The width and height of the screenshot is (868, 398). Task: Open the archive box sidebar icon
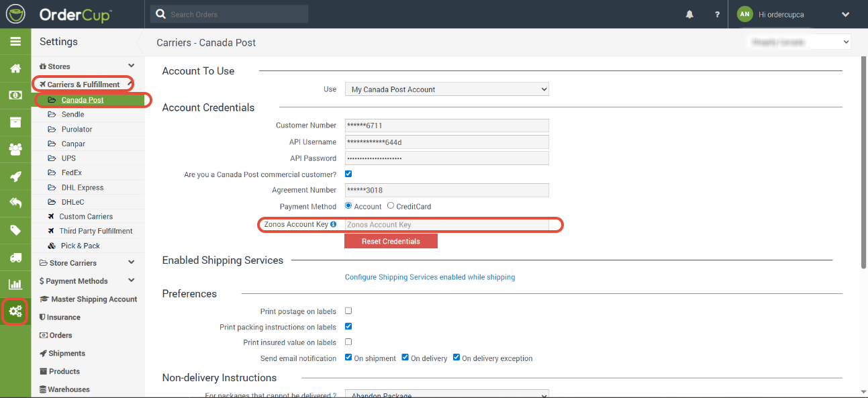15,122
